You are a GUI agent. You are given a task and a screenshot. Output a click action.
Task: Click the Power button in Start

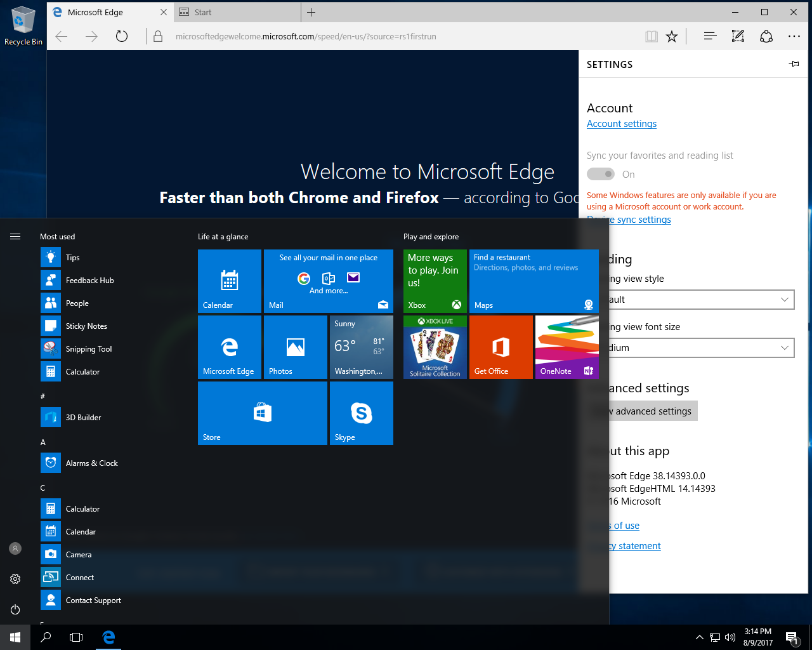coord(15,609)
